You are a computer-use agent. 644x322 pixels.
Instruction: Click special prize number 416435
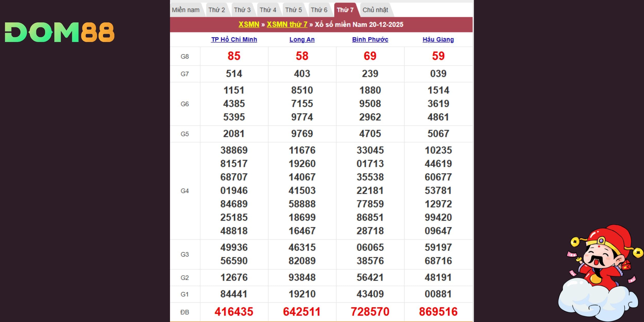[234, 312]
